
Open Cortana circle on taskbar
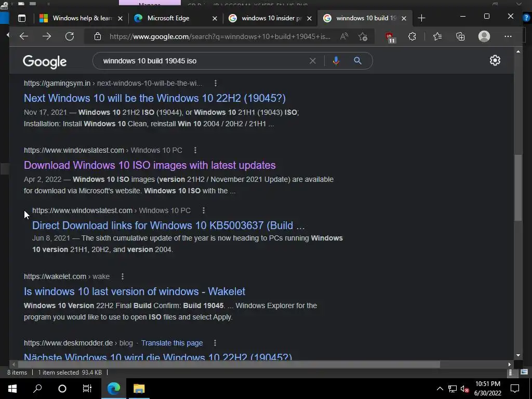coord(62,389)
